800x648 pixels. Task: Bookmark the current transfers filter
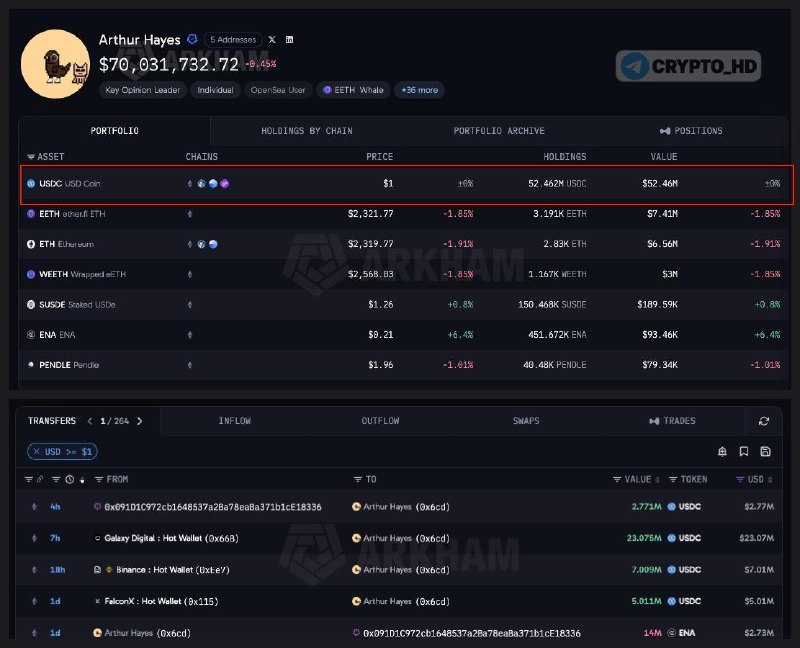coord(744,452)
